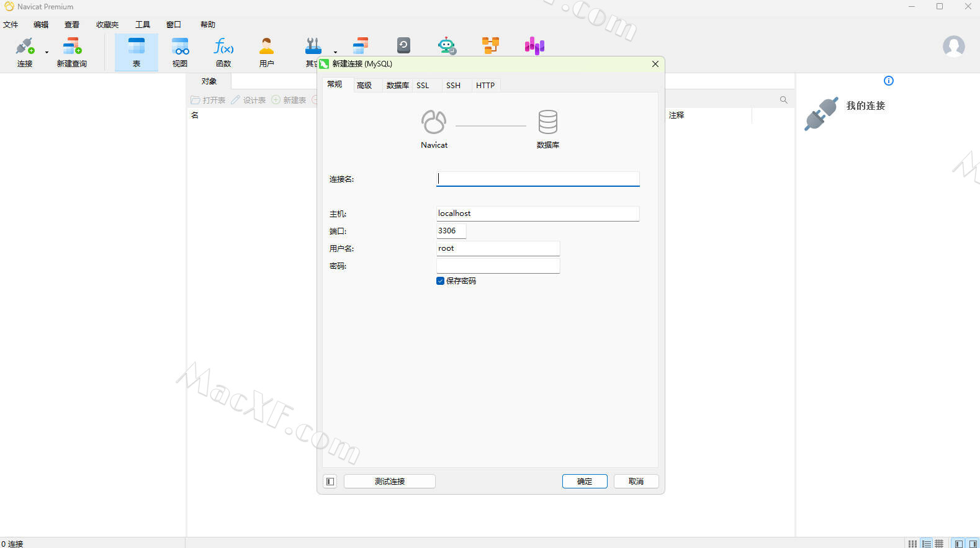
Task: Click 打开表 in object toolbar
Action: [x=208, y=100]
